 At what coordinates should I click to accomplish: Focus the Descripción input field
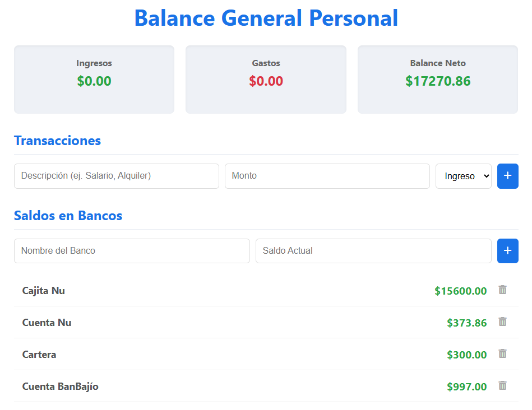point(116,176)
